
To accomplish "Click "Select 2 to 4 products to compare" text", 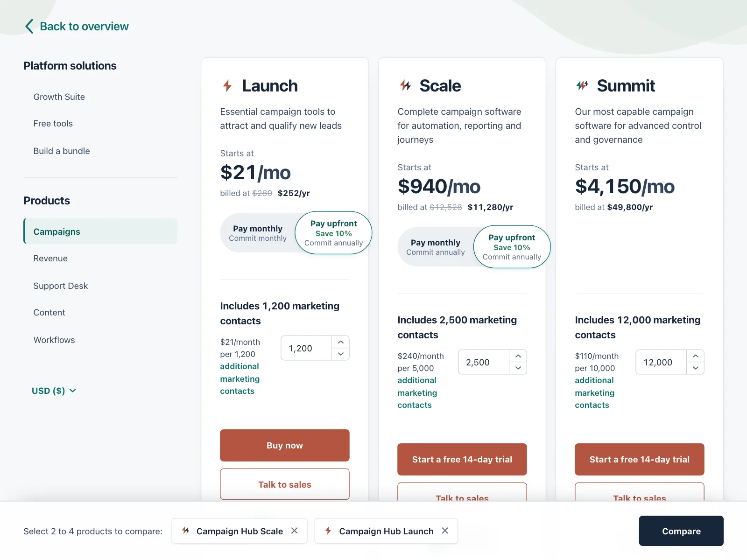I will point(93,532).
